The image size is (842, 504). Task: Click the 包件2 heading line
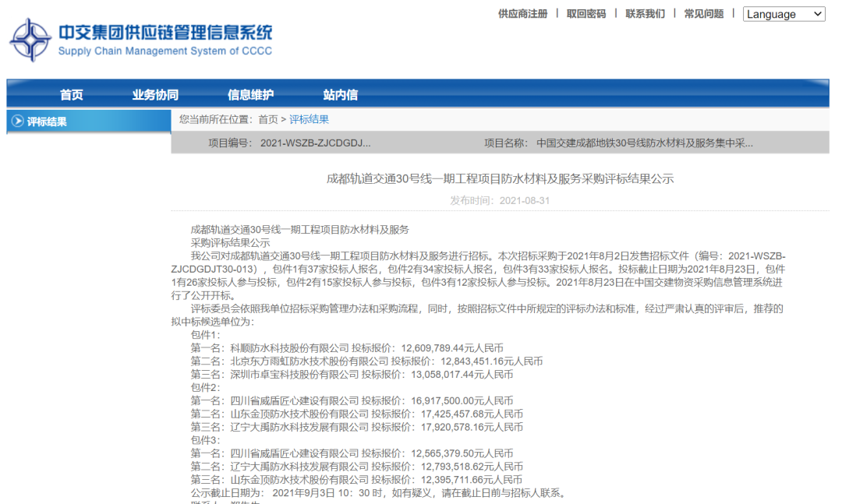[206, 387]
